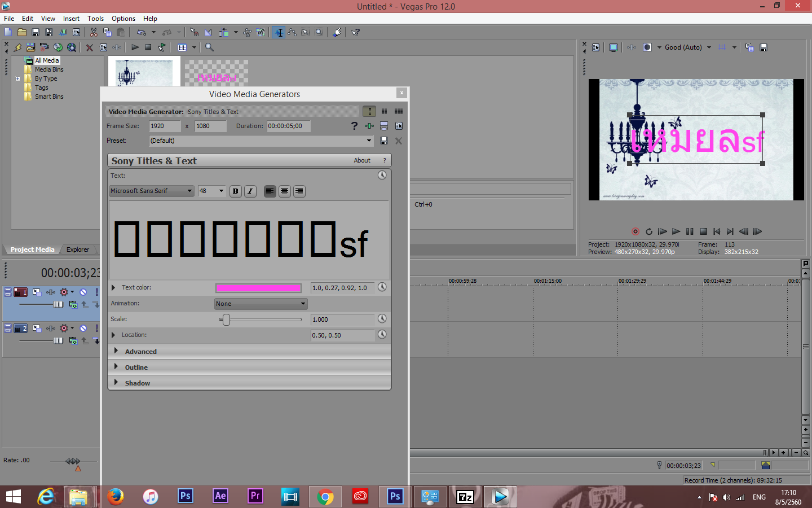The height and width of the screenshot is (508, 812).
Task: Expand the By Type tree node
Action: pyautogui.click(x=18, y=78)
